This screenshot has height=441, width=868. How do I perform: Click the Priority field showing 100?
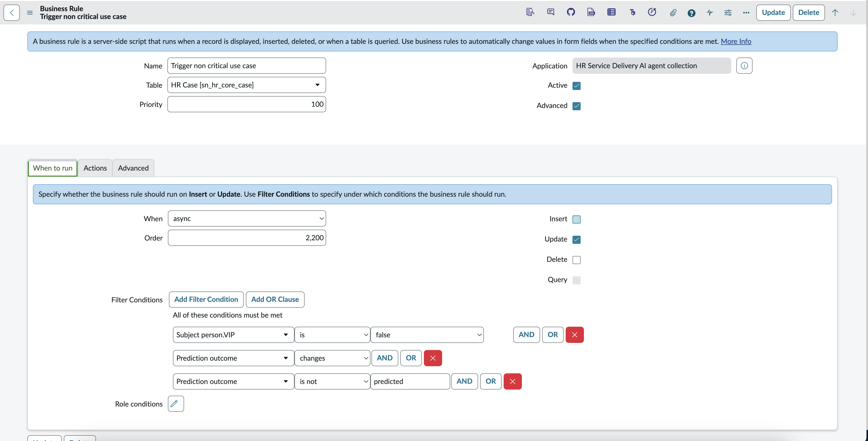click(246, 104)
